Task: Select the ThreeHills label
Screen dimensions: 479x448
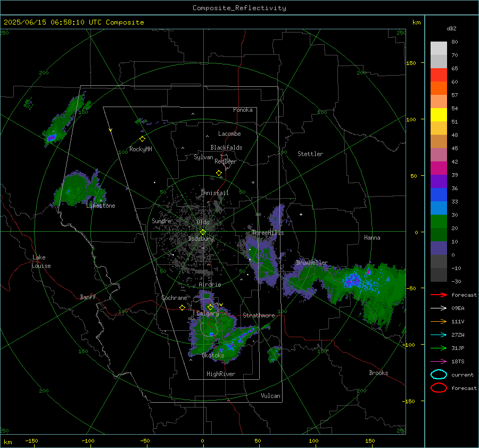Action: click(268, 233)
